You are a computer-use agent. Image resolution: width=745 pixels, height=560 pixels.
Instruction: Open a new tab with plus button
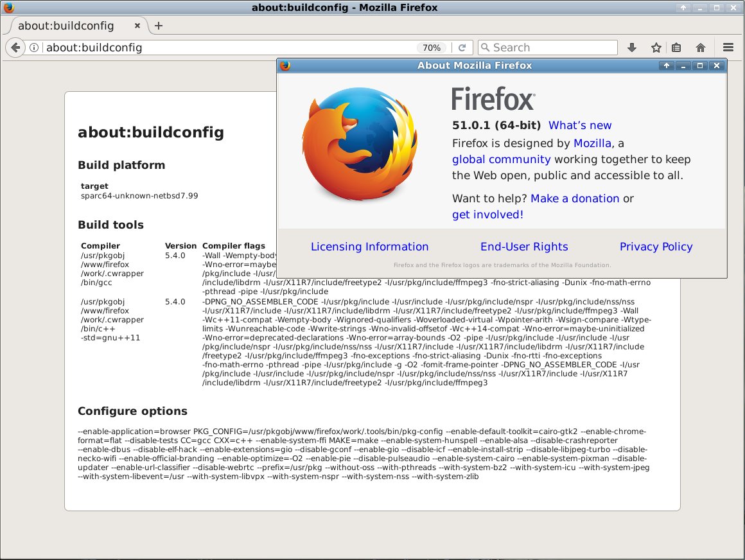(x=159, y=26)
